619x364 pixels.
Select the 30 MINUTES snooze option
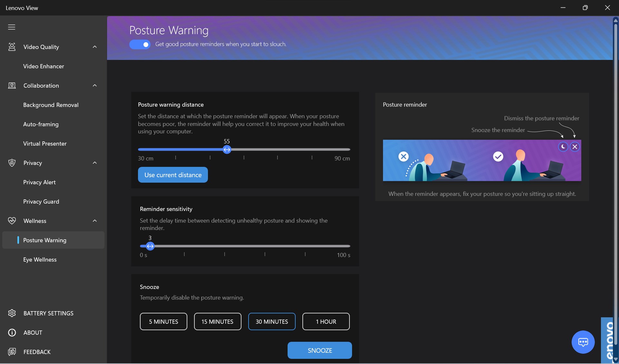(272, 321)
